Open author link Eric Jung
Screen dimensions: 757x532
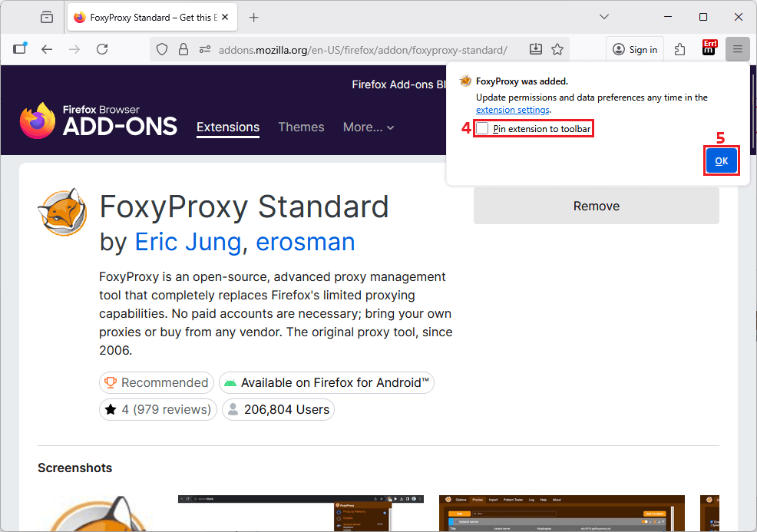click(187, 243)
